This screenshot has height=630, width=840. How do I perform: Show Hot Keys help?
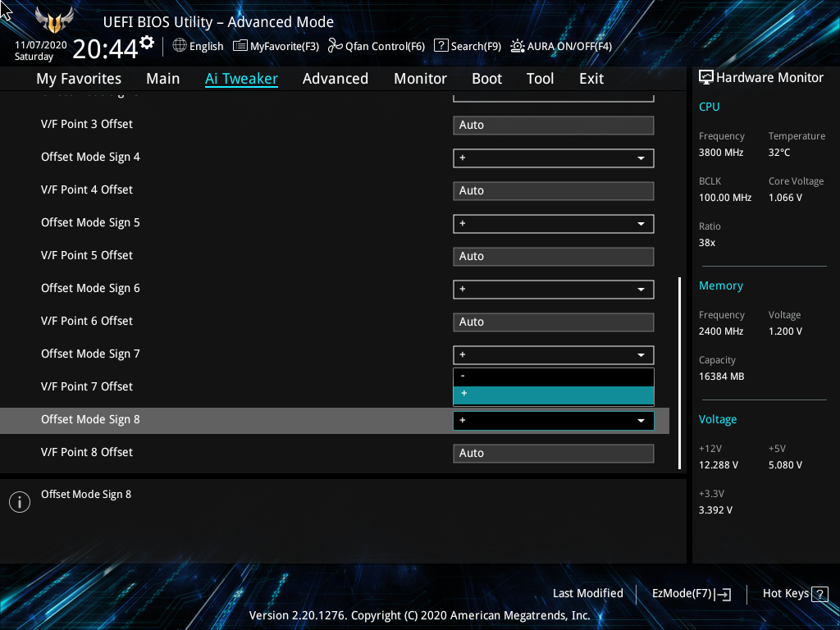(x=795, y=594)
